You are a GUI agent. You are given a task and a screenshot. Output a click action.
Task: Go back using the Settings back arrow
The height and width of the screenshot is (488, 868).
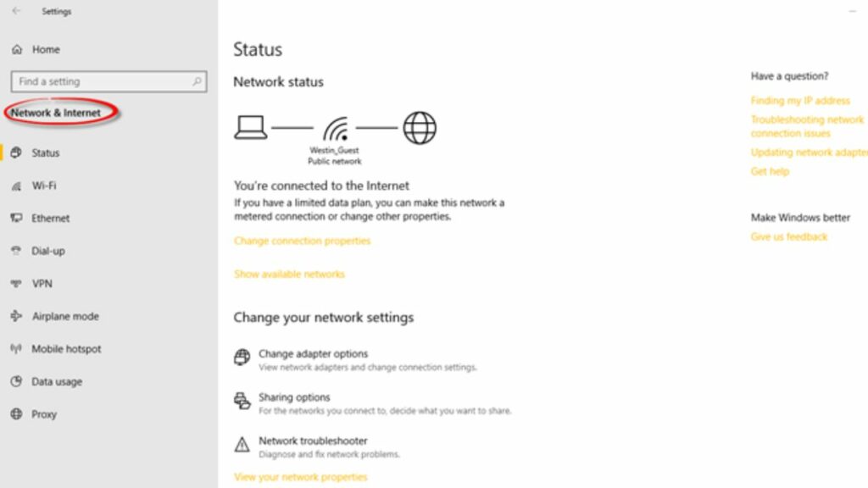pos(15,12)
